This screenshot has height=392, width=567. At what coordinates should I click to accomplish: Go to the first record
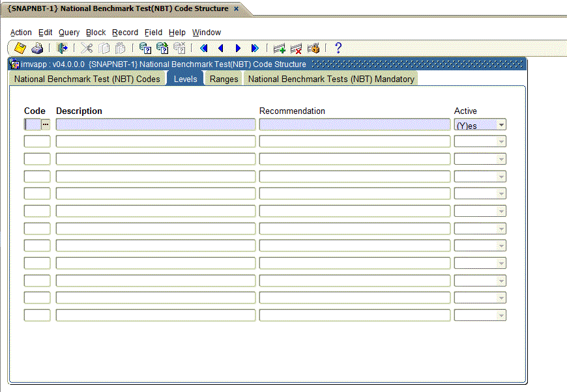(203, 48)
